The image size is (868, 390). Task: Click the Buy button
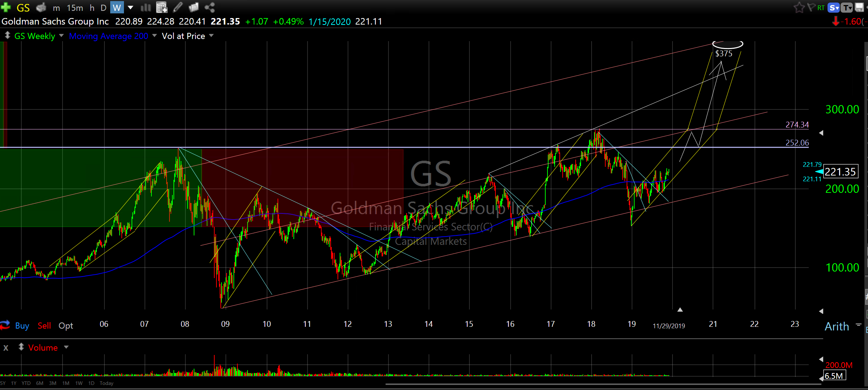[x=22, y=326]
